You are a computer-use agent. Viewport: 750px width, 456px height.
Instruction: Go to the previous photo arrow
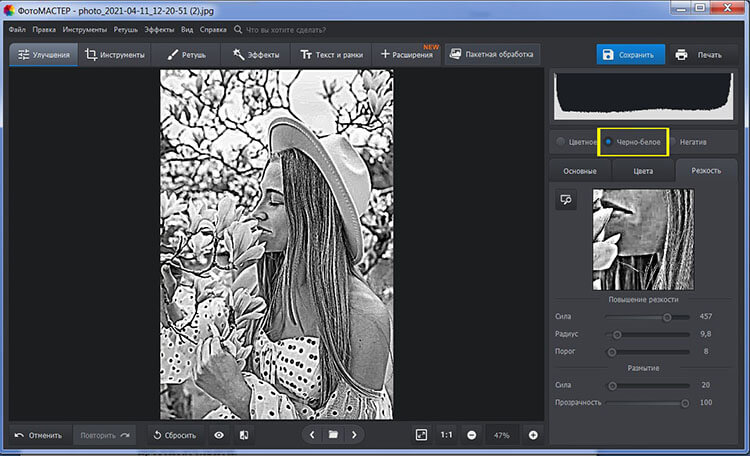tap(312, 435)
